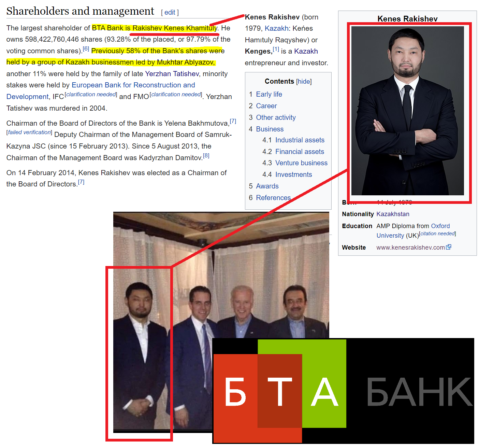
Task: Open the Awards section link
Action: click(x=267, y=186)
